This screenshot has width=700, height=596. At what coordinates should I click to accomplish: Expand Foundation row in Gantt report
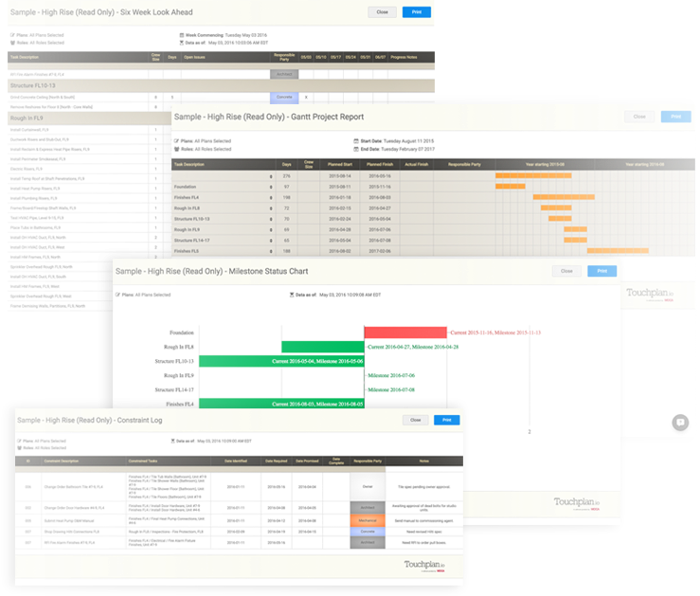click(271, 187)
